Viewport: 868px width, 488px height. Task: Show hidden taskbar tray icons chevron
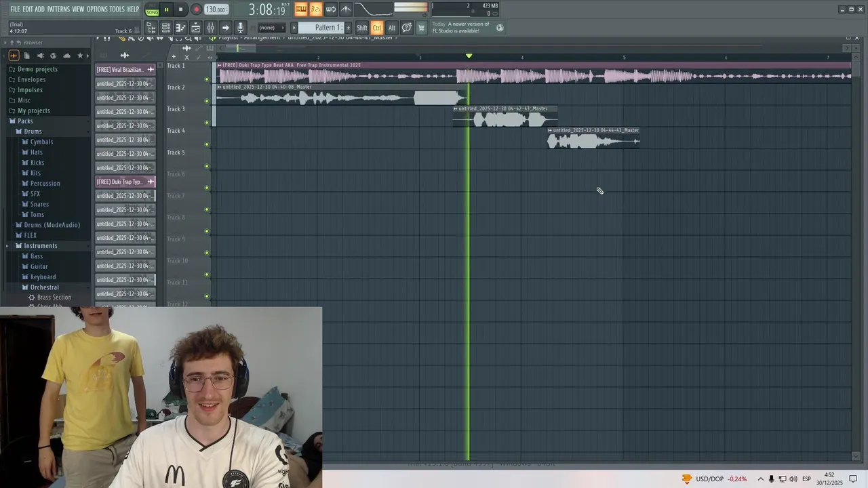[x=760, y=479]
